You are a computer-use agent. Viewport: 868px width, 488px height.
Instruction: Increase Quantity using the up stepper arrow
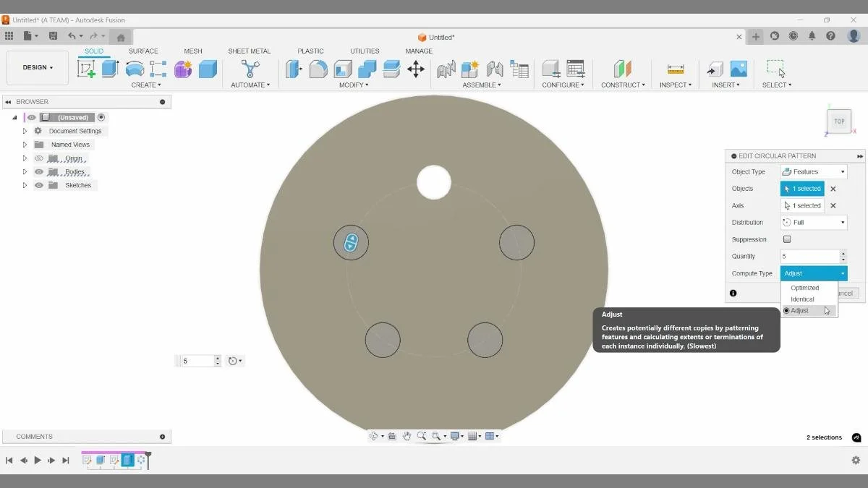coord(843,253)
